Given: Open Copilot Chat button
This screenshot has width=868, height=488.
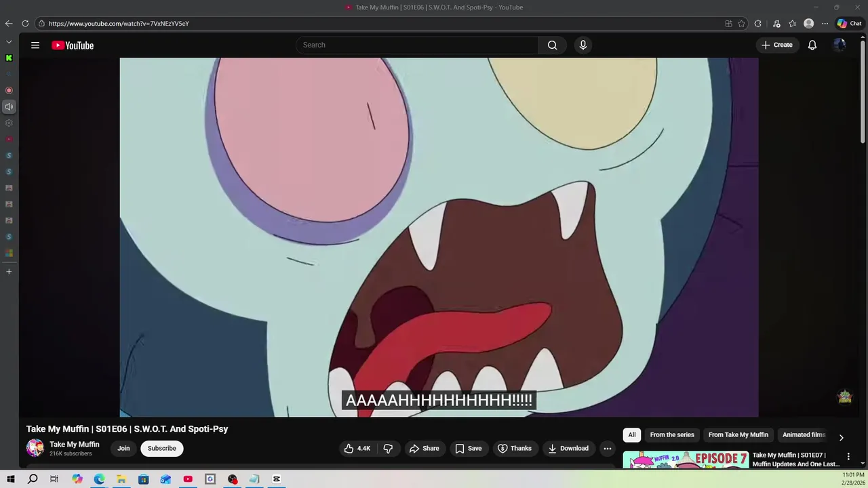Looking at the screenshot, I should click(x=849, y=24).
